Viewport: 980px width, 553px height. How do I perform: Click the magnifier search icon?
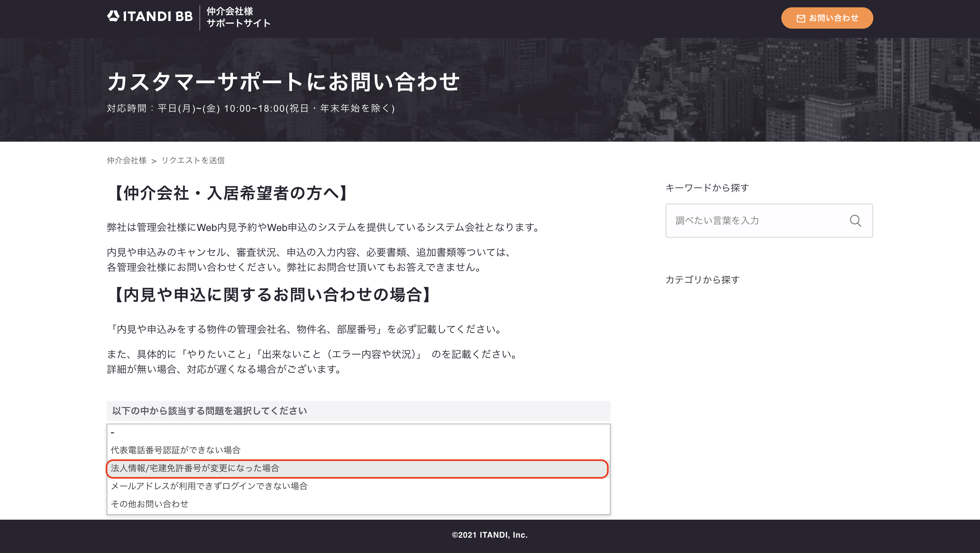point(855,221)
